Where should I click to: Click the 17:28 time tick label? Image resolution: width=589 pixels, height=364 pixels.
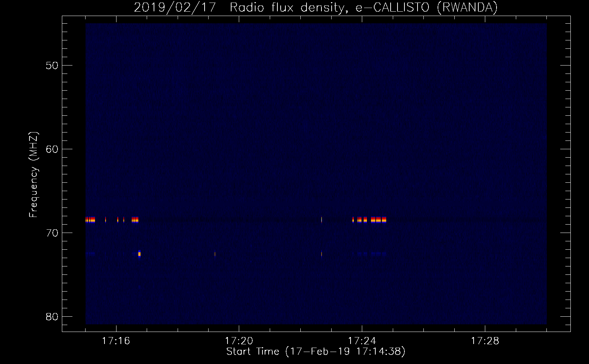click(x=485, y=341)
